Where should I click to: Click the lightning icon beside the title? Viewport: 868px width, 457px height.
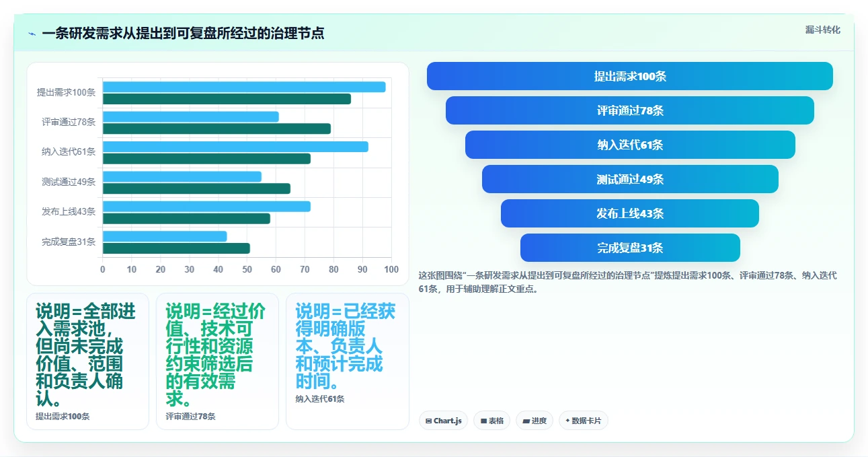(x=32, y=34)
